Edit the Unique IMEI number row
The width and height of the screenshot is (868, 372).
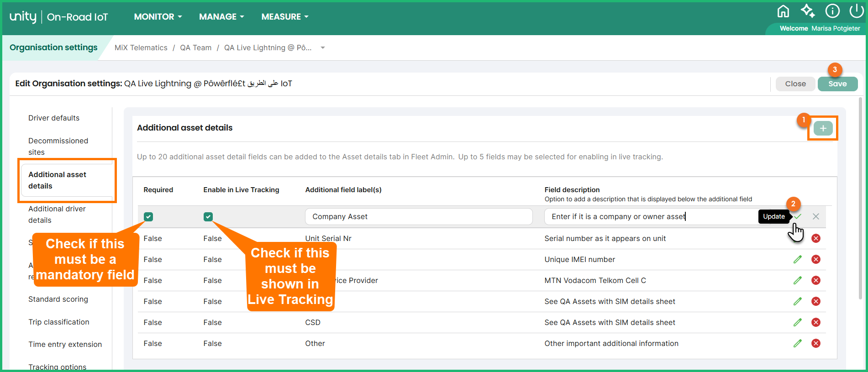(x=797, y=259)
